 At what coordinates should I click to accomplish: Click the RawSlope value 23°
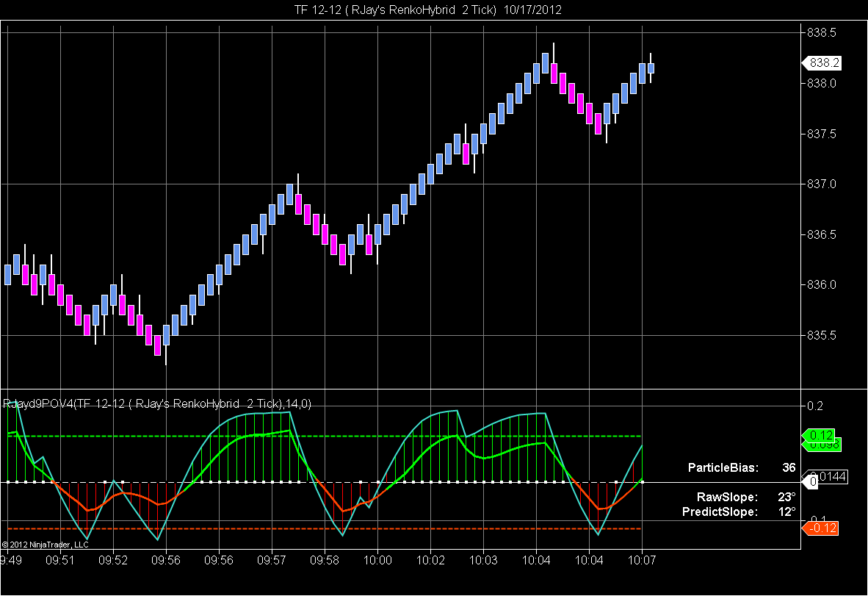click(x=786, y=497)
